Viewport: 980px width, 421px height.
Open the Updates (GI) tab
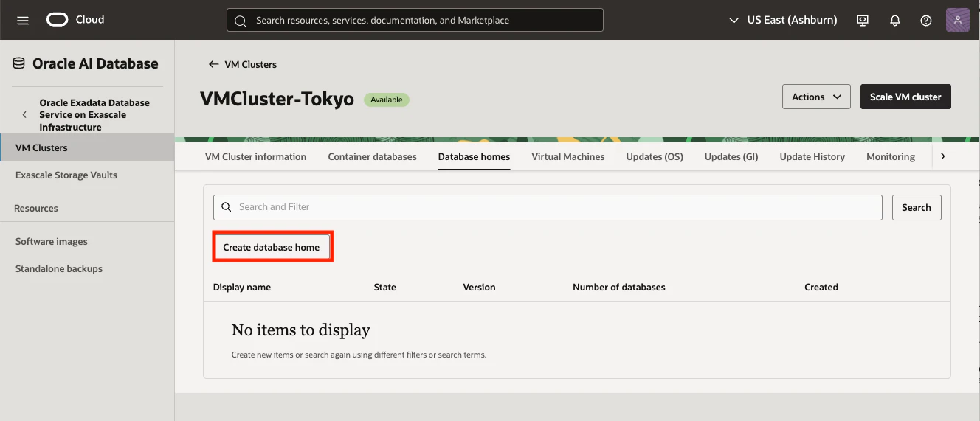click(731, 156)
